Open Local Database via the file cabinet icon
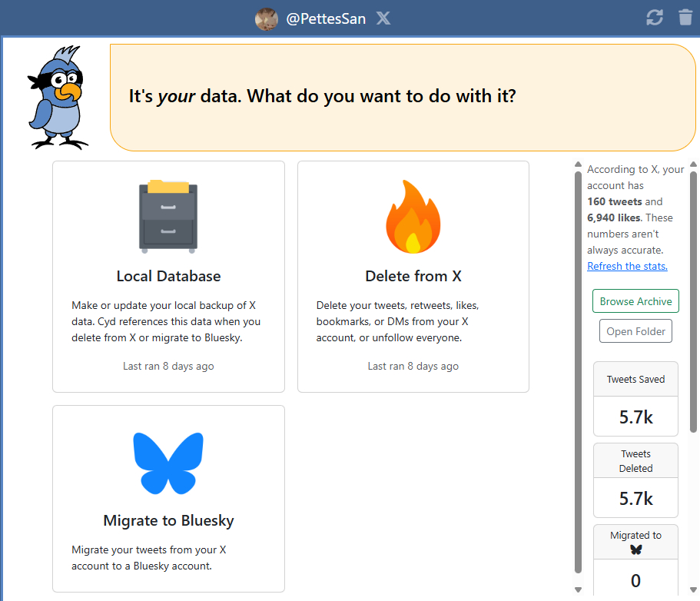This screenshot has height=601, width=700. pyautogui.click(x=168, y=217)
